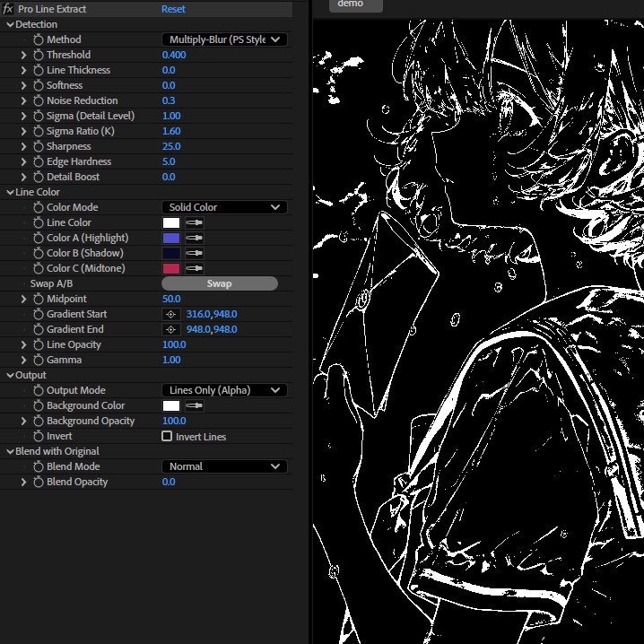Open the Color C (Midtone) red swatch
The width and height of the screenshot is (644, 644).
[x=171, y=268]
